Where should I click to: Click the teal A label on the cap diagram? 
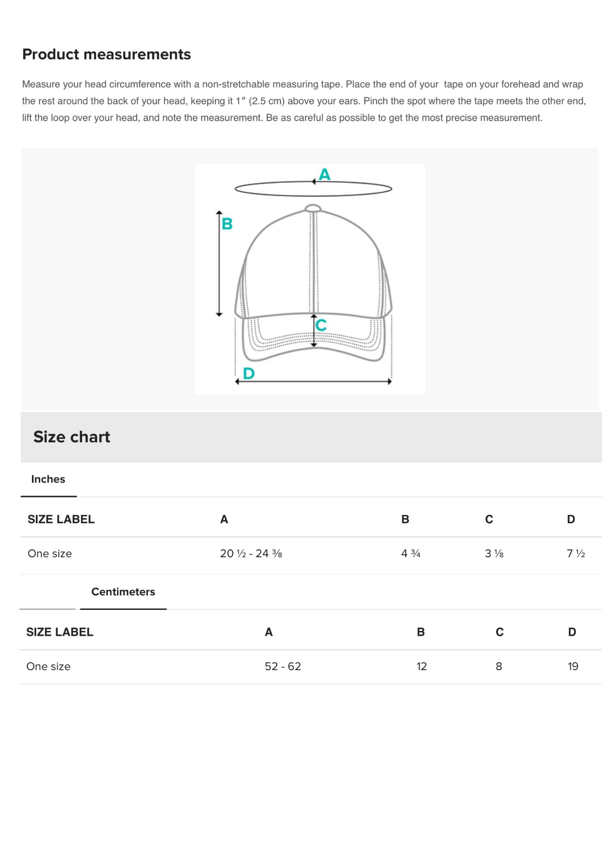pyautogui.click(x=324, y=174)
